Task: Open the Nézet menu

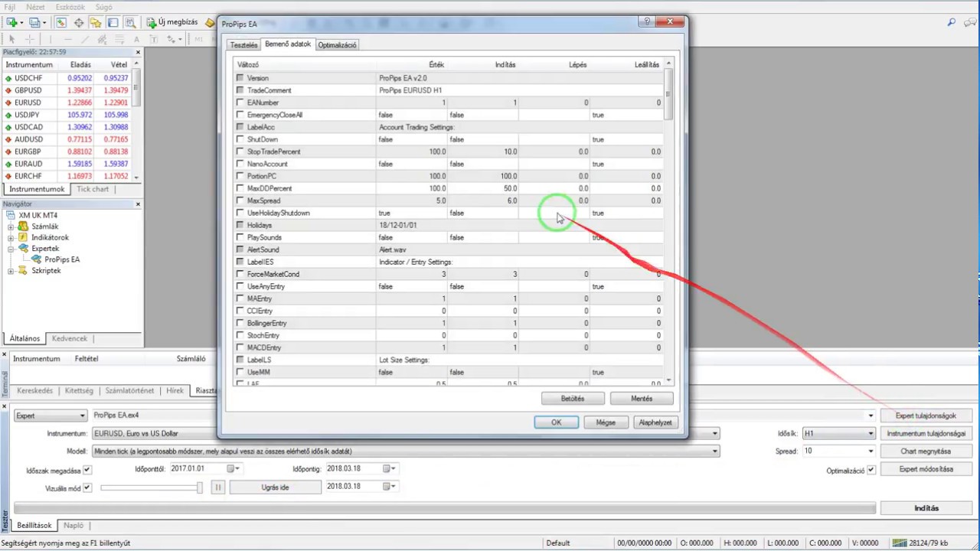Action: tap(35, 7)
